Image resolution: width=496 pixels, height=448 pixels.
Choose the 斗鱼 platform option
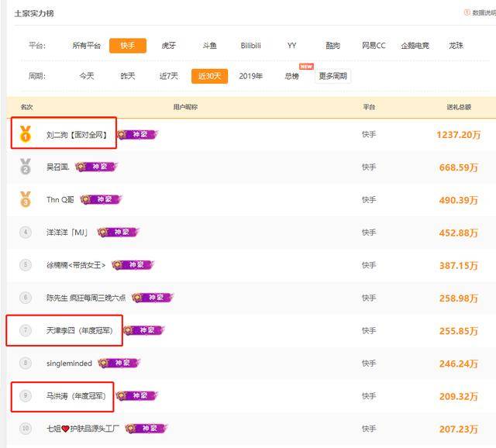click(209, 46)
